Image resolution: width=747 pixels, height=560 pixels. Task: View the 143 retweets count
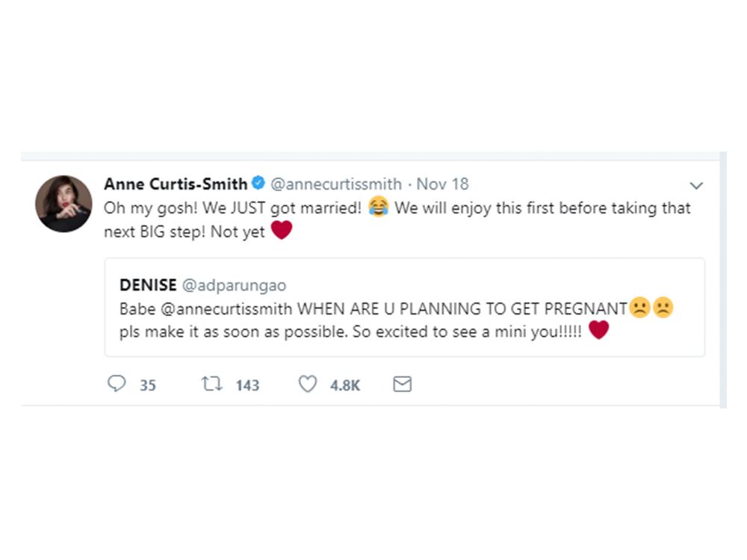pos(247,385)
